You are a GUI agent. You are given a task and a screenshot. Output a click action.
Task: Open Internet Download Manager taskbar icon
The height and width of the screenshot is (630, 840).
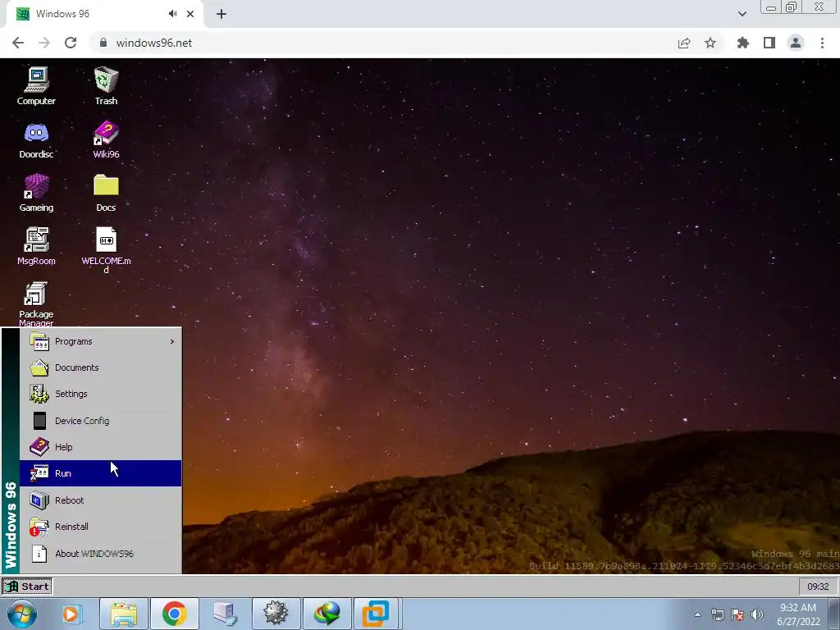(x=327, y=614)
